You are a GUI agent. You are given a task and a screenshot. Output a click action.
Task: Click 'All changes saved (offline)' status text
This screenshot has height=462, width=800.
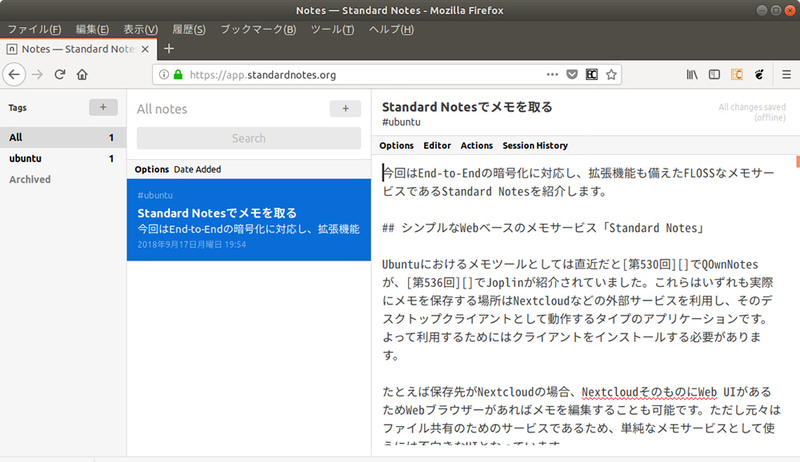(x=752, y=112)
